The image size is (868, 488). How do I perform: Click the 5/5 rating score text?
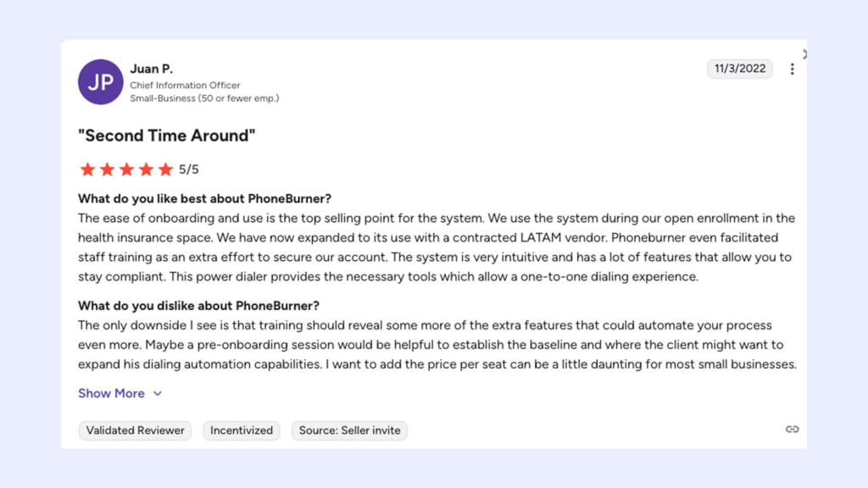(189, 169)
